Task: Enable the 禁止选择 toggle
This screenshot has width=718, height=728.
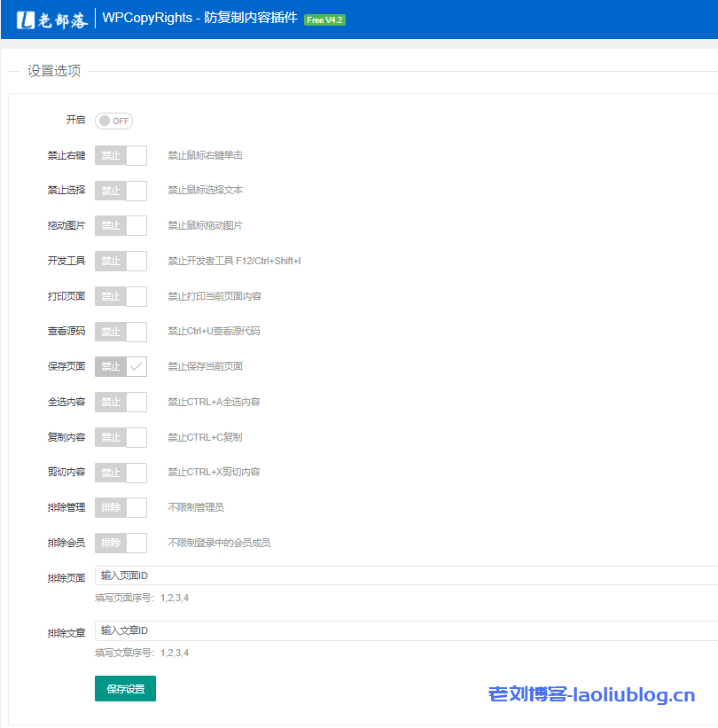Action: (x=121, y=191)
